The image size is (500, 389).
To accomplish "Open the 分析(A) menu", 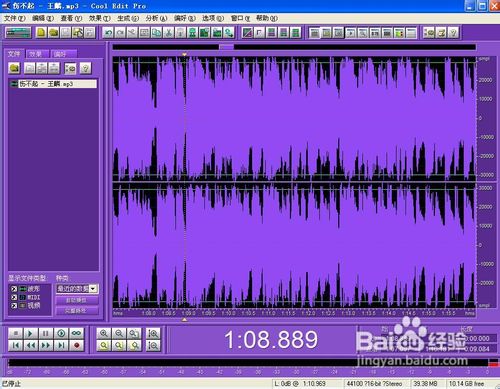I will pos(156,18).
